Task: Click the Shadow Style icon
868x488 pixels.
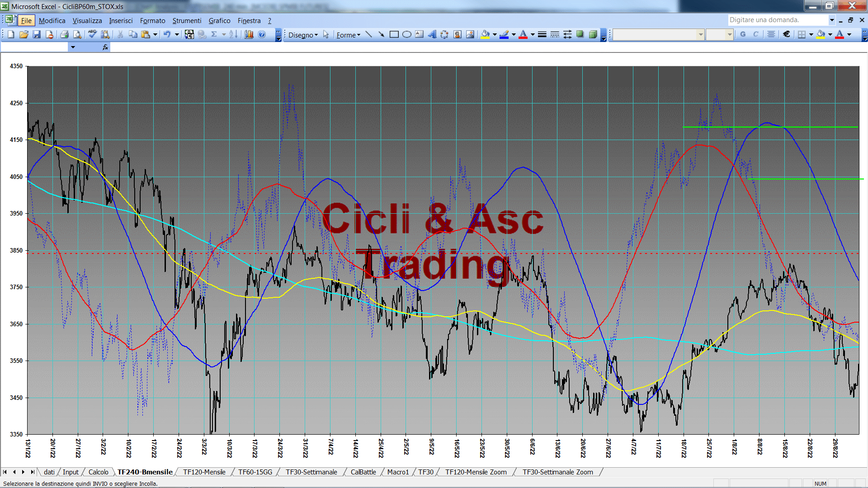Action: click(580, 34)
